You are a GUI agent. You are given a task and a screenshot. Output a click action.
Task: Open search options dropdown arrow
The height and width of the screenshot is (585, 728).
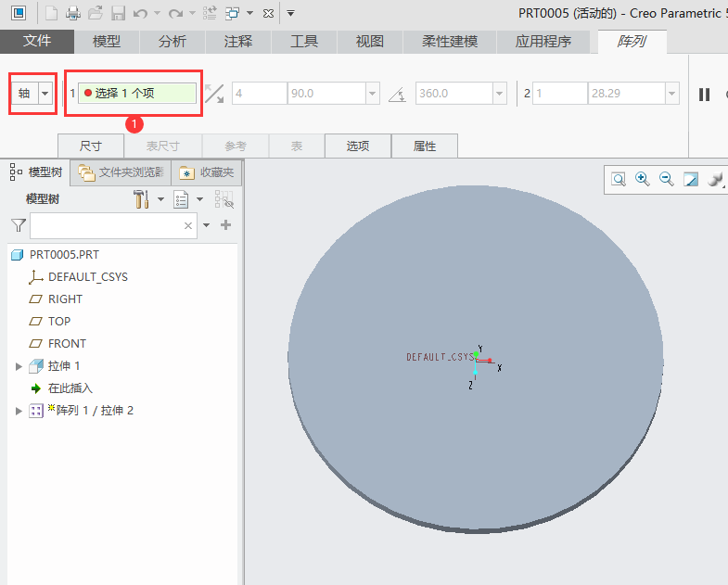(207, 225)
